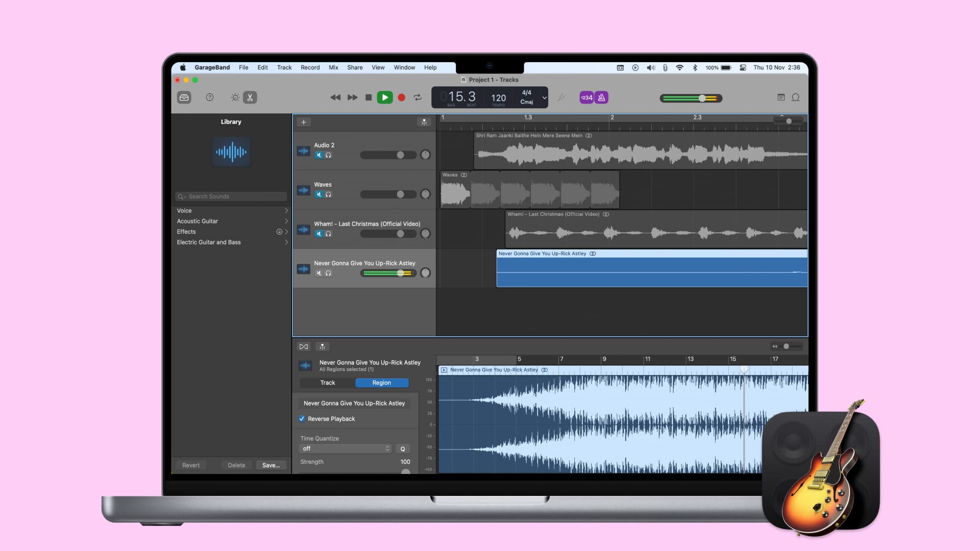Click the add track plus button

click(x=304, y=122)
